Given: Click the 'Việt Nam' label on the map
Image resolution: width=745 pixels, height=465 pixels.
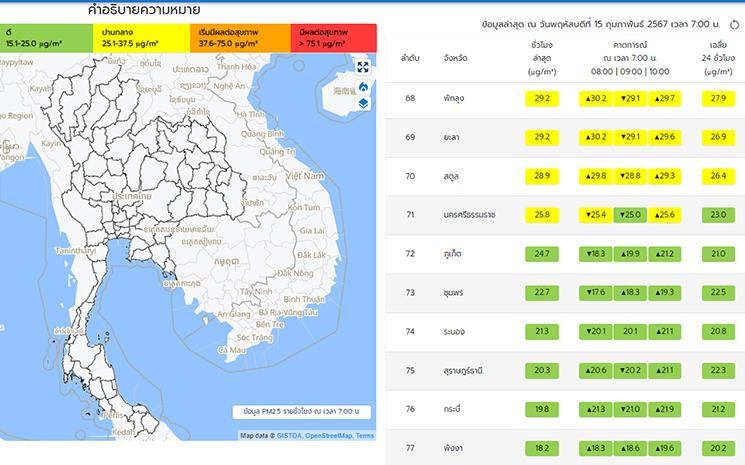Looking at the screenshot, I should (305, 176).
